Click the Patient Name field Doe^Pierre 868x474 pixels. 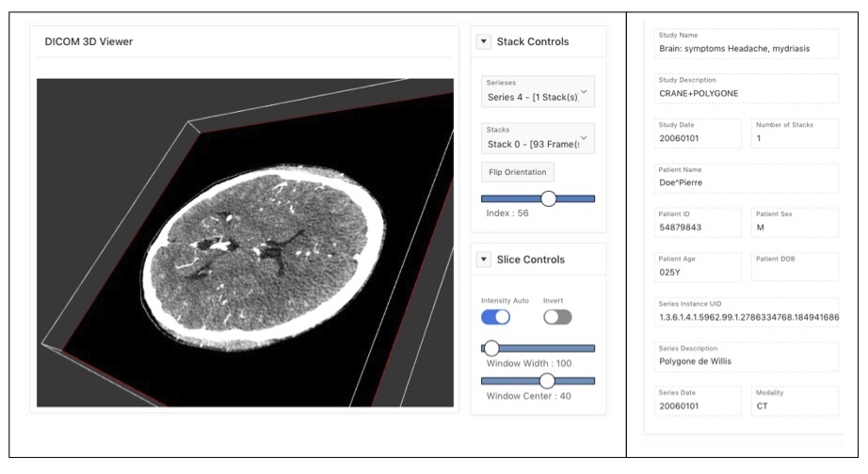click(x=746, y=178)
